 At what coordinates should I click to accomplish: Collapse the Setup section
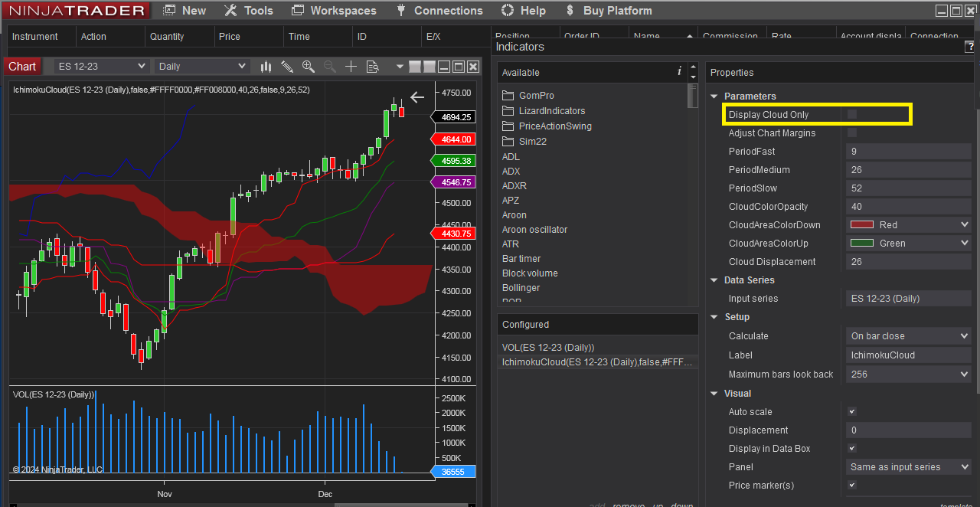point(714,317)
